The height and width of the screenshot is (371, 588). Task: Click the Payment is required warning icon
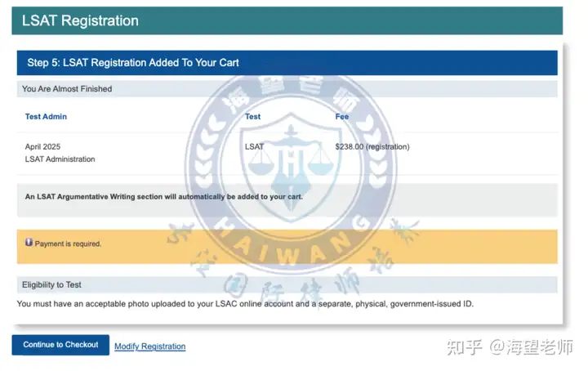pyautogui.click(x=29, y=243)
